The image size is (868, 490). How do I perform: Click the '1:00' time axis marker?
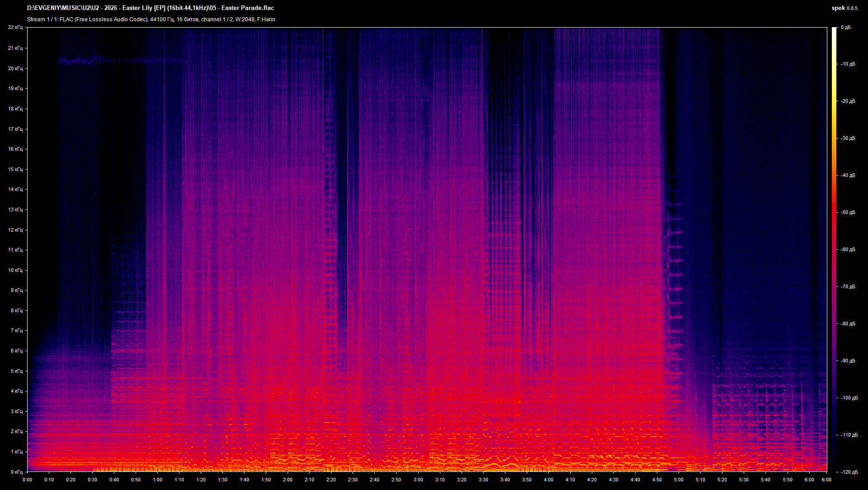[x=158, y=480]
